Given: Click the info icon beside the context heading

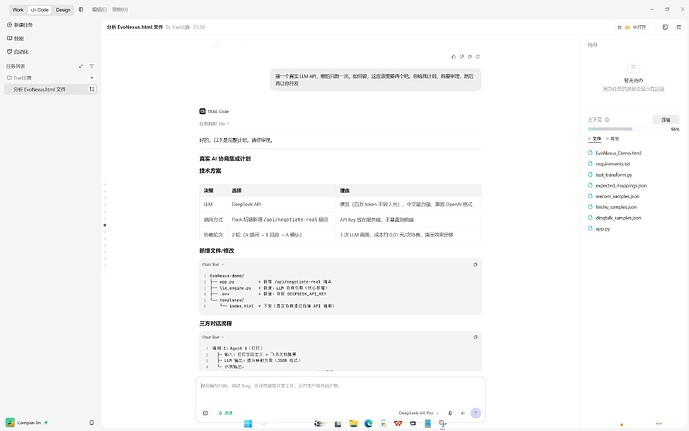Looking at the screenshot, I should click(607, 120).
